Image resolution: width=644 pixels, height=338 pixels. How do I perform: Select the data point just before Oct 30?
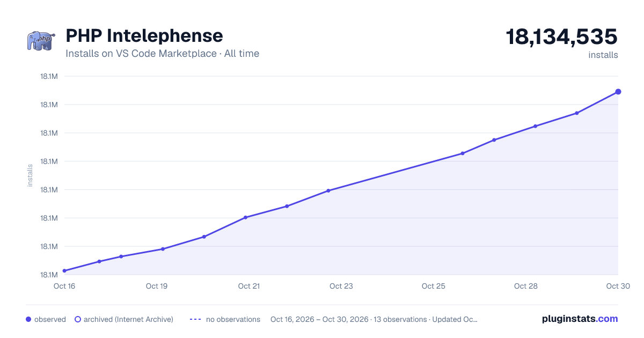click(577, 113)
